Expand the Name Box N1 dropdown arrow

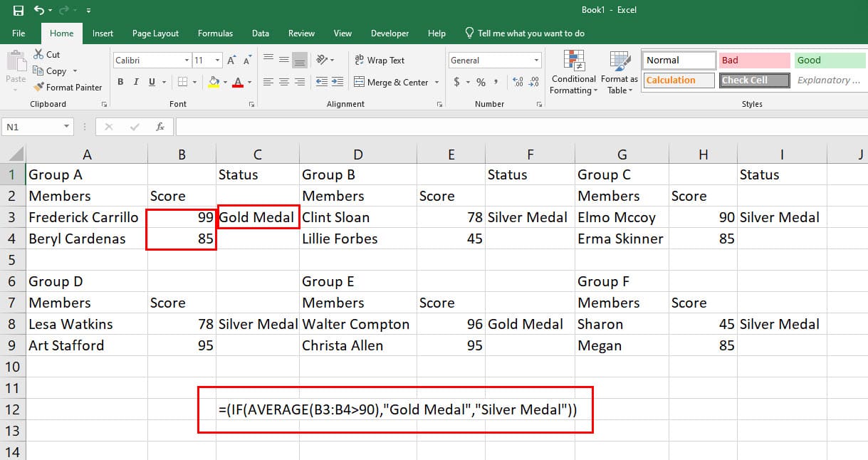point(67,127)
